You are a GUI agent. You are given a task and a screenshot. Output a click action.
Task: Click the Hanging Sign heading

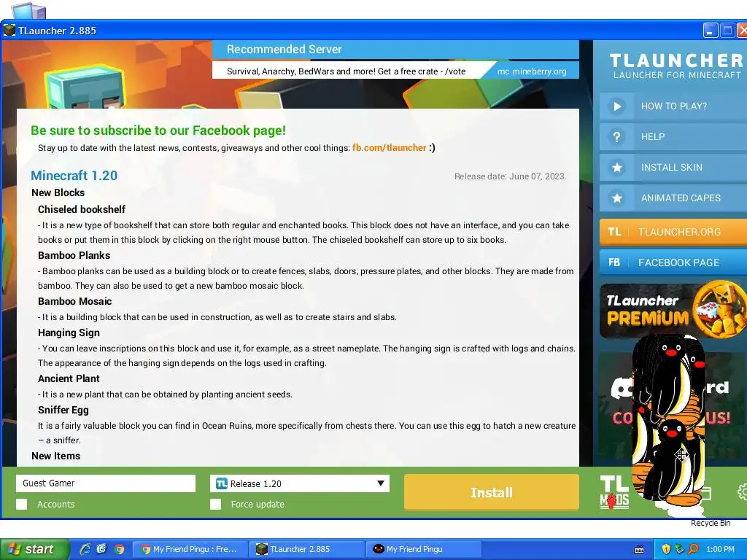click(69, 332)
